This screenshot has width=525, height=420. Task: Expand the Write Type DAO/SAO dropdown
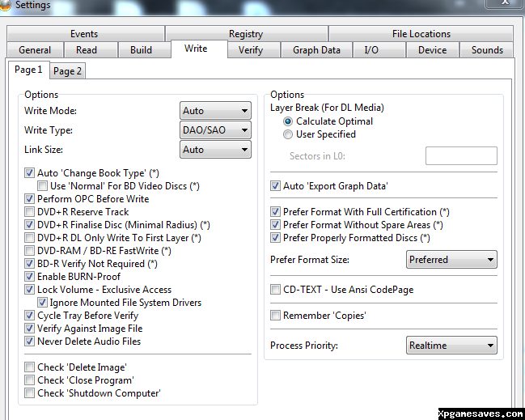pyautogui.click(x=215, y=130)
